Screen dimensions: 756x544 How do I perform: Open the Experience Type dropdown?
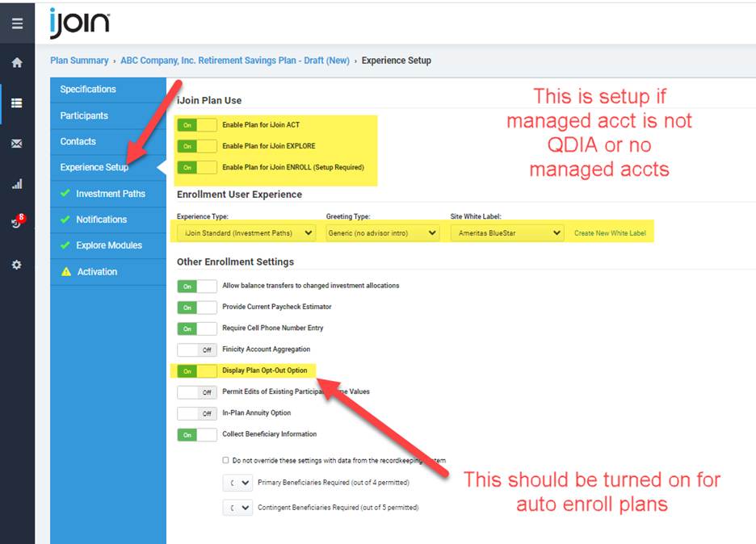[246, 233]
